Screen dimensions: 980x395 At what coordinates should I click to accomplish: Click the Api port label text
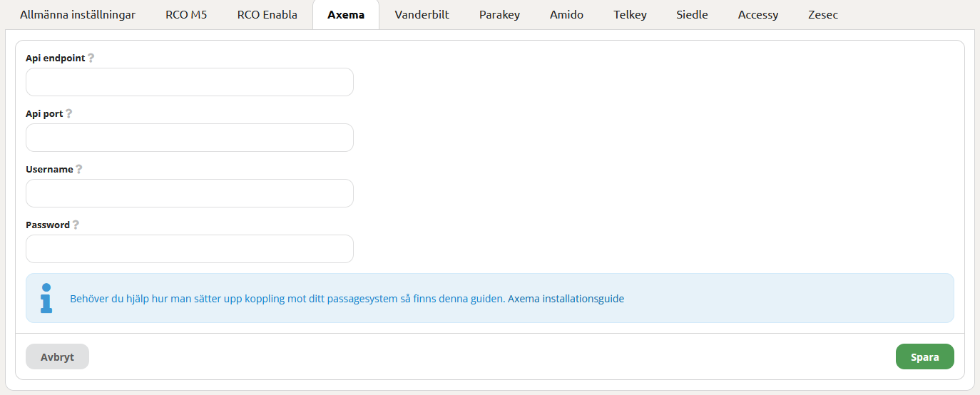[44, 113]
